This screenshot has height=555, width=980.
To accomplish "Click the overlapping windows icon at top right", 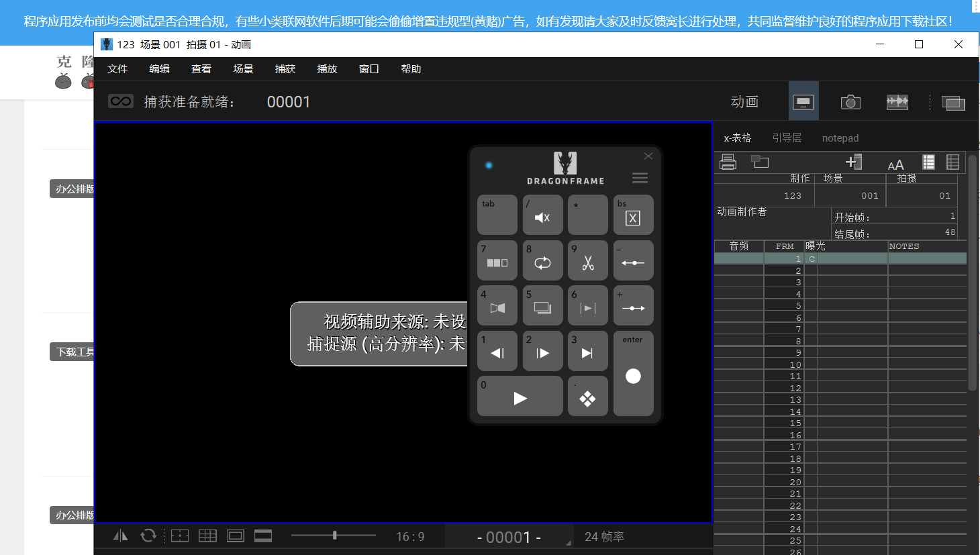I will click(953, 103).
